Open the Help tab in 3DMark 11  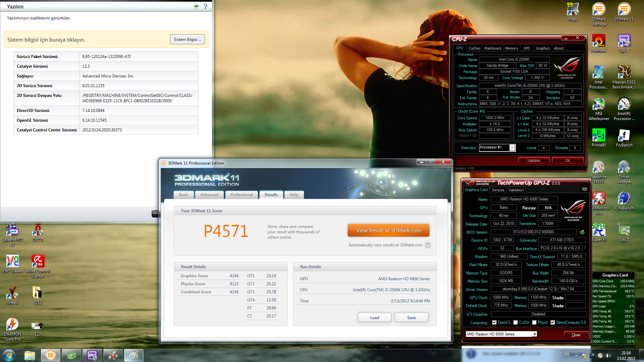(294, 195)
